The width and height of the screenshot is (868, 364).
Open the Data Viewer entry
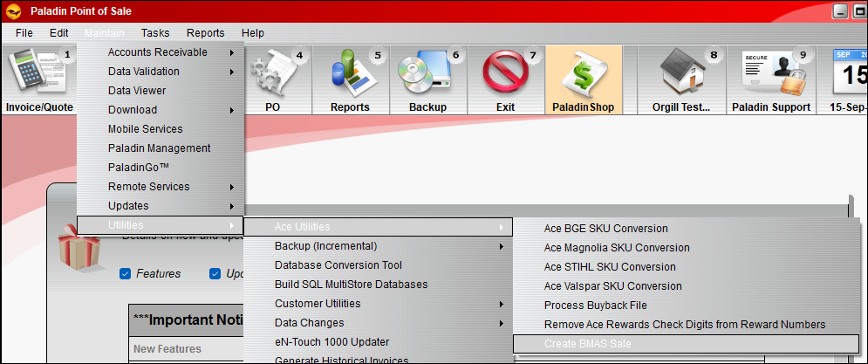pyautogui.click(x=137, y=91)
